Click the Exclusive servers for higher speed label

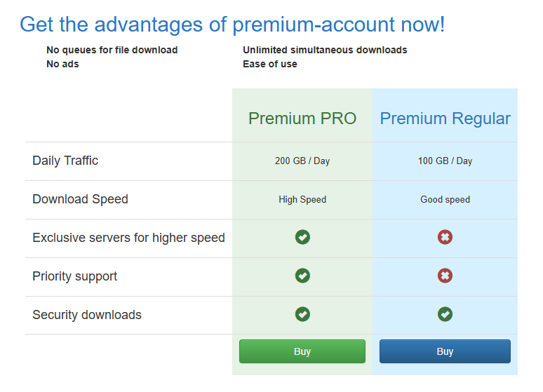pos(128,238)
